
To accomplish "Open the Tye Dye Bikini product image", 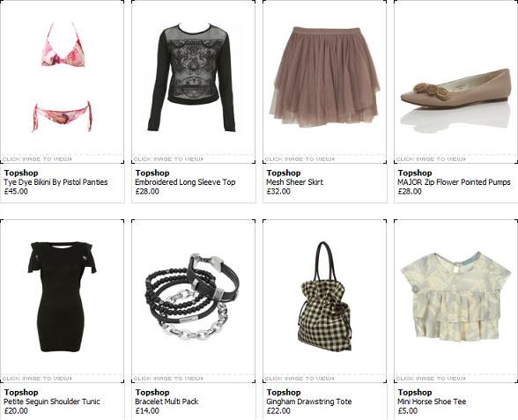I will coord(62,77).
